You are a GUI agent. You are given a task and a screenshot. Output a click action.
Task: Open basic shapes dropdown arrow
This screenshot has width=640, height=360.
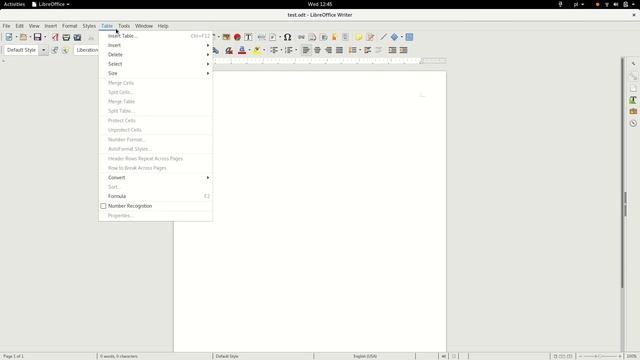402,37
